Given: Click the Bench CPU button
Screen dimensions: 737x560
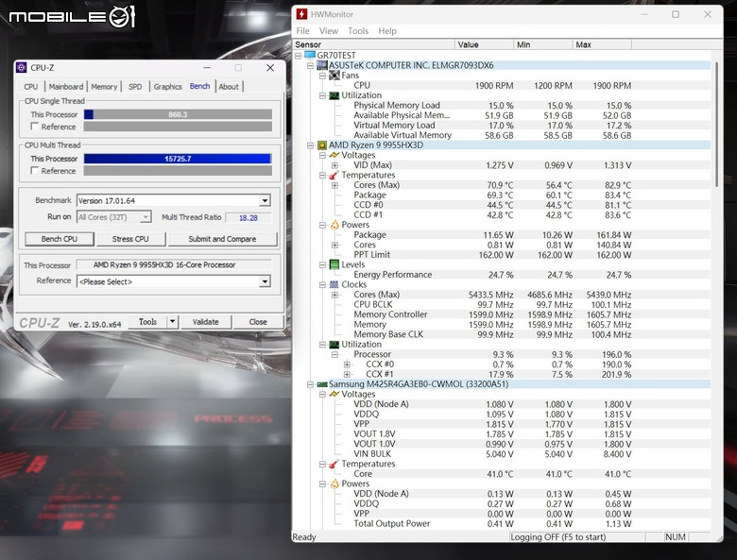Looking at the screenshot, I should 60,239.
